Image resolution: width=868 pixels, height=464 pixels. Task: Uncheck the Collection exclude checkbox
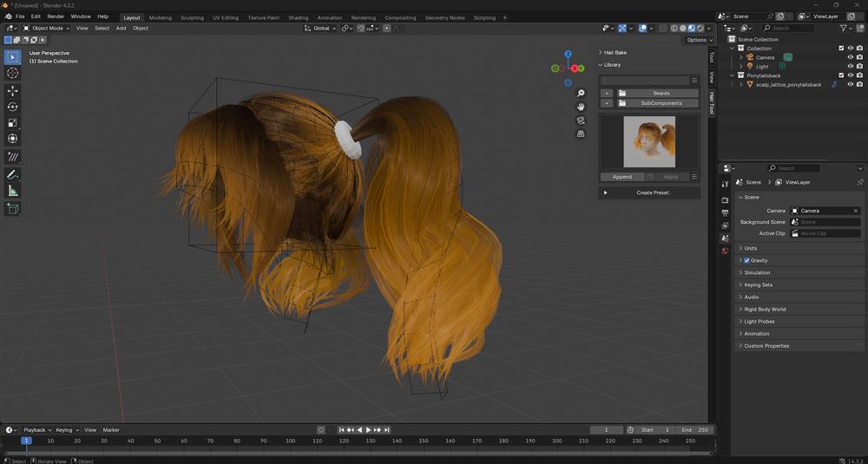[x=841, y=48]
